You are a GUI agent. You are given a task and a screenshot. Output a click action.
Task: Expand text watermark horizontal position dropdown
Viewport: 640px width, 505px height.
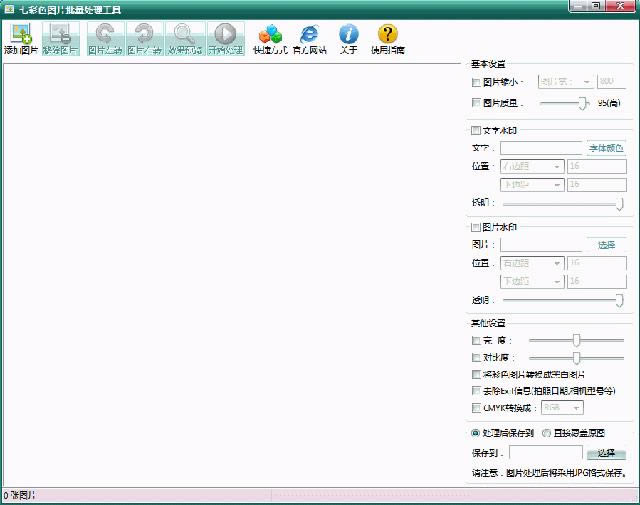pyautogui.click(x=532, y=166)
